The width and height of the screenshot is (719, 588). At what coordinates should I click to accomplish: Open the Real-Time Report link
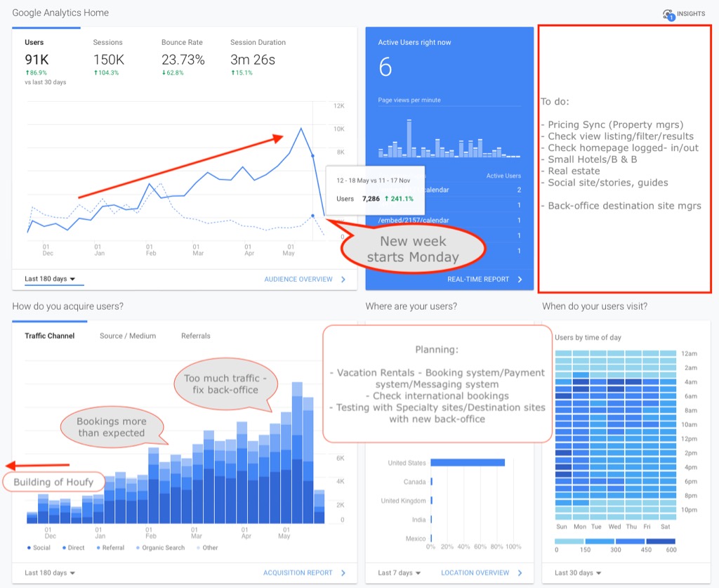[478, 279]
